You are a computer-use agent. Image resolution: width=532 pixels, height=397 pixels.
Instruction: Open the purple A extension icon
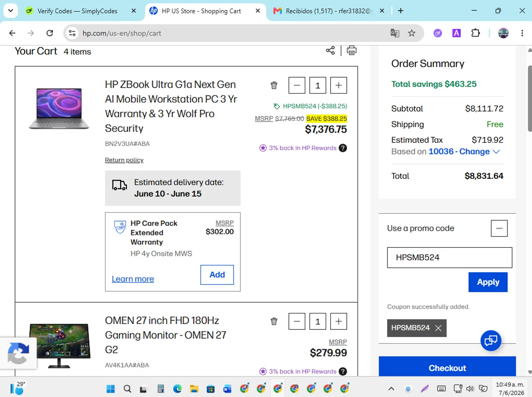click(456, 33)
